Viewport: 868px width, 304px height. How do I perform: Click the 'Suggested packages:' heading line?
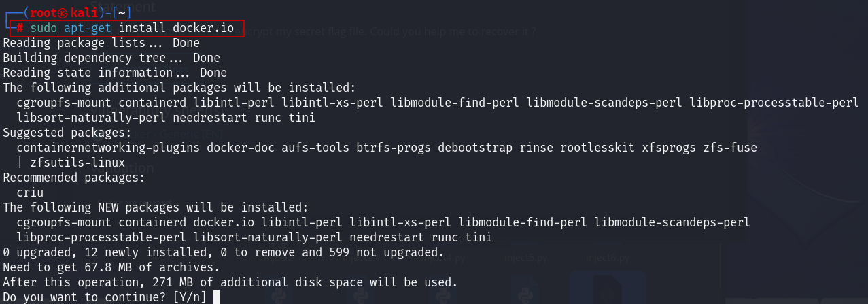coord(68,133)
